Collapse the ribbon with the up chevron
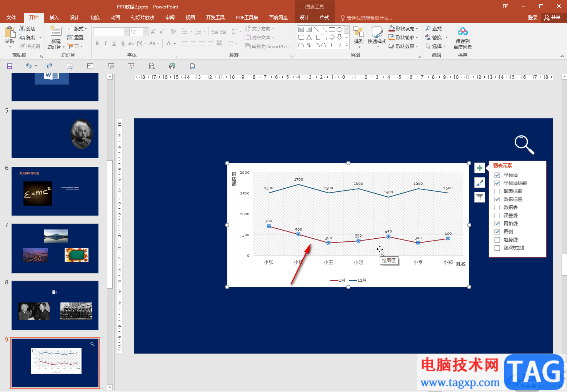Screen dimensions: 567x392 tap(562, 56)
